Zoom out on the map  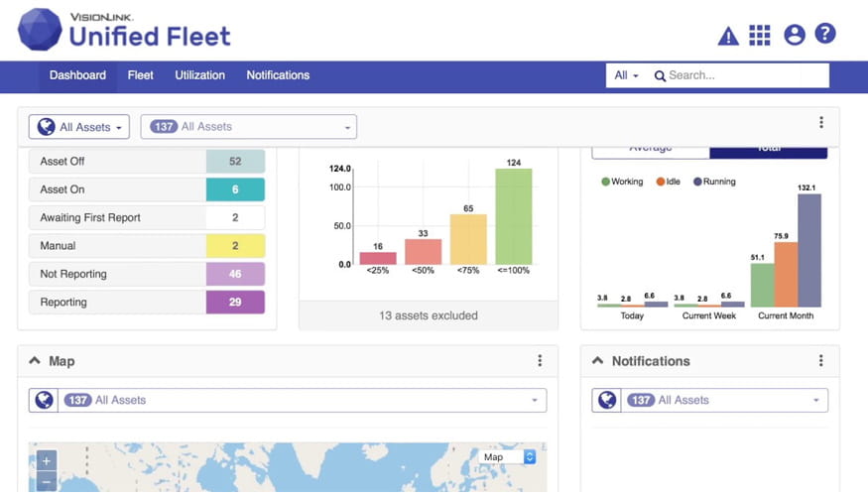pos(47,481)
